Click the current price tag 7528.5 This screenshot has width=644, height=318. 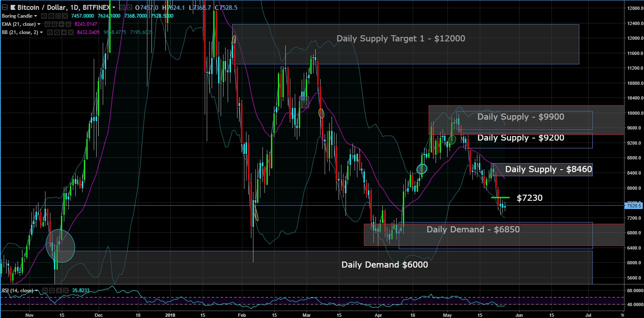click(x=634, y=205)
